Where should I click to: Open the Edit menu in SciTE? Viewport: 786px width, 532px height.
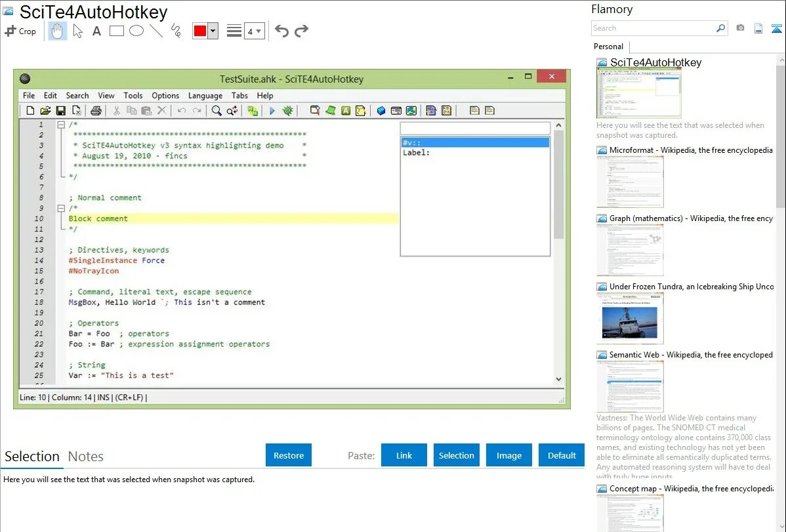[x=50, y=95]
